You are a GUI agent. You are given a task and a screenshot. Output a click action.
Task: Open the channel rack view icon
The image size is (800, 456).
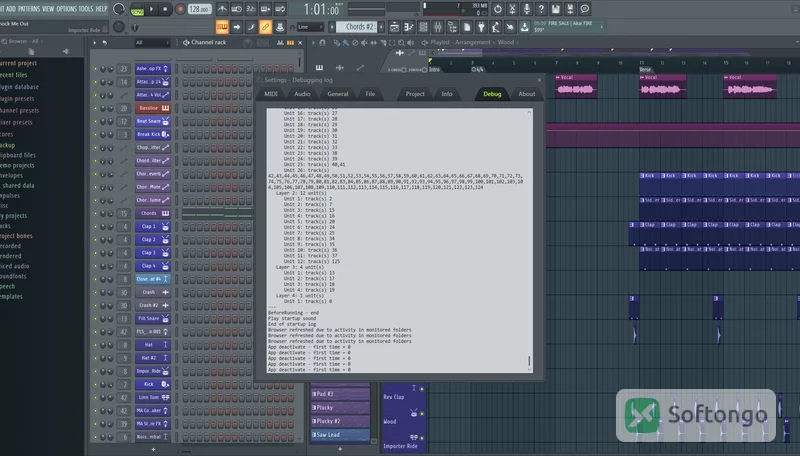[x=423, y=27]
